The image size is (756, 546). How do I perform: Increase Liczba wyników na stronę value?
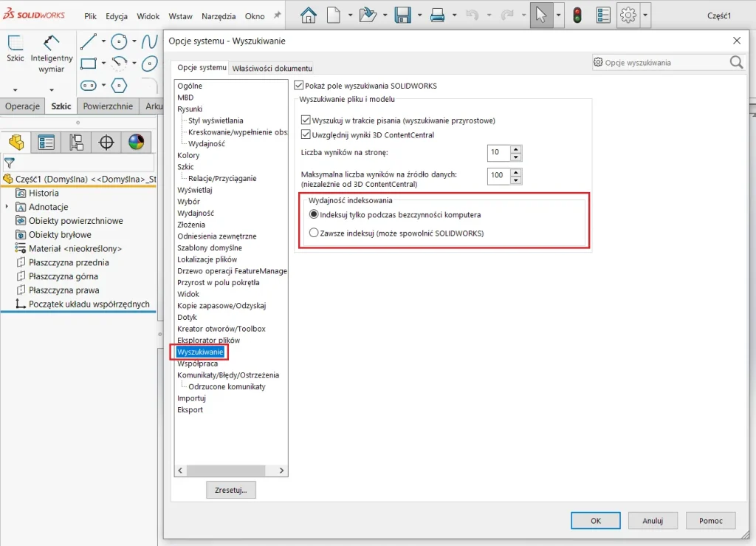point(516,149)
